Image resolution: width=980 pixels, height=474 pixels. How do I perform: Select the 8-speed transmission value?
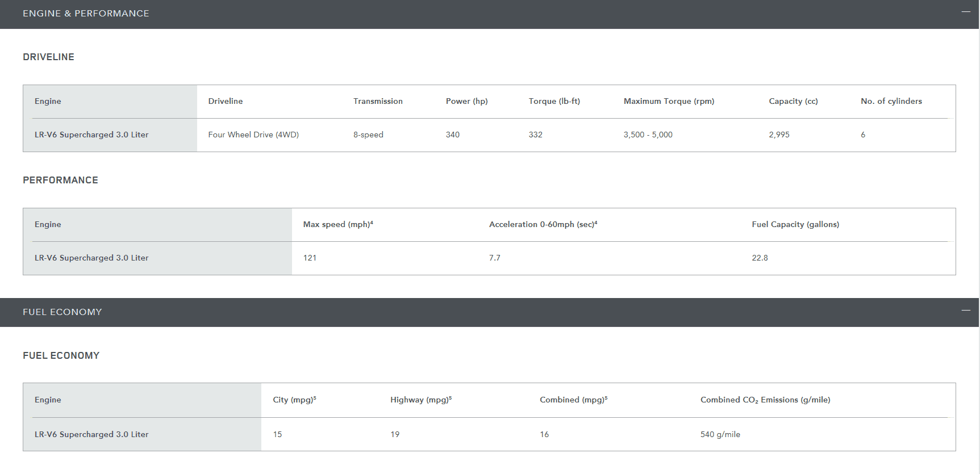(x=368, y=135)
